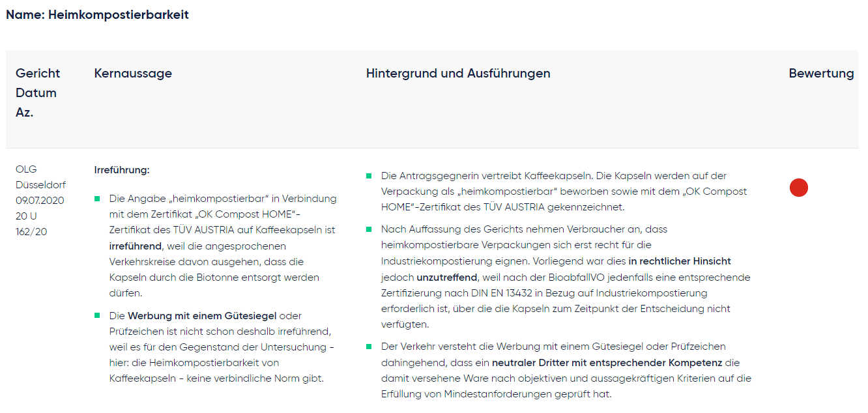868x413 pixels.
Task: Click the bold word 'unzutreffend'
Action: point(448,277)
